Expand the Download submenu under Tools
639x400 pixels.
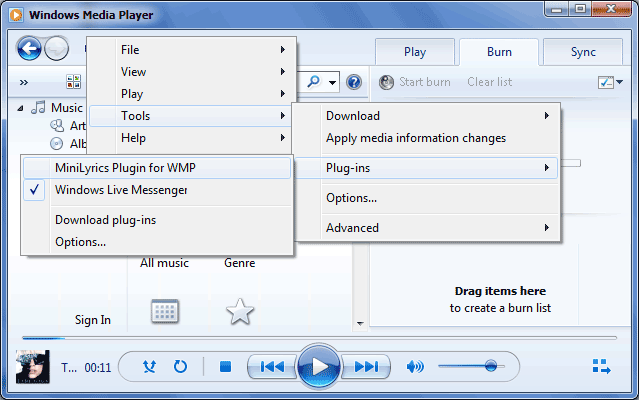(426, 116)
